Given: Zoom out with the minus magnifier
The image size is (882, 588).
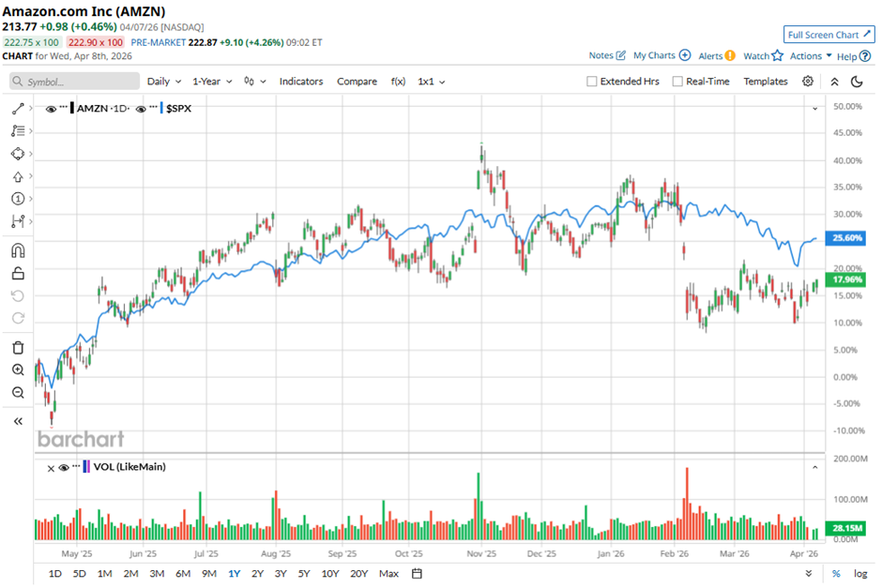Looking at the screenshot, I should 18,393.
